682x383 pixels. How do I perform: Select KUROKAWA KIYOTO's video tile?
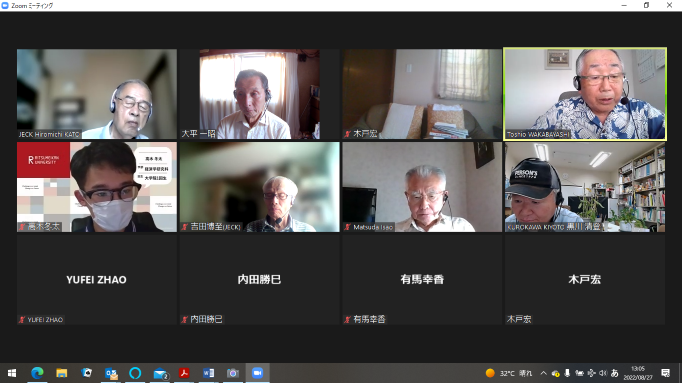[x=585, y=187]
